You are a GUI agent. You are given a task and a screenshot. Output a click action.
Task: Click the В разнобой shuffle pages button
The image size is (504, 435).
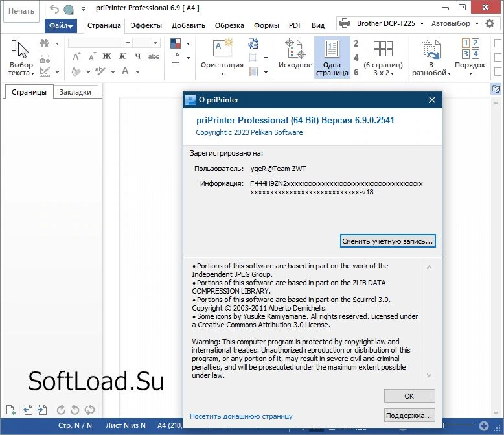(431, 58)
